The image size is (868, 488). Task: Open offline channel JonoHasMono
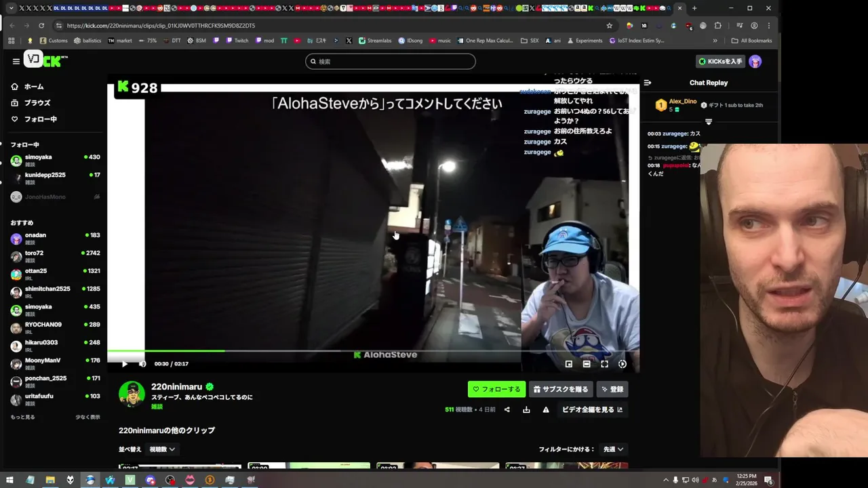pyautogui.click(x=54, y=197)
